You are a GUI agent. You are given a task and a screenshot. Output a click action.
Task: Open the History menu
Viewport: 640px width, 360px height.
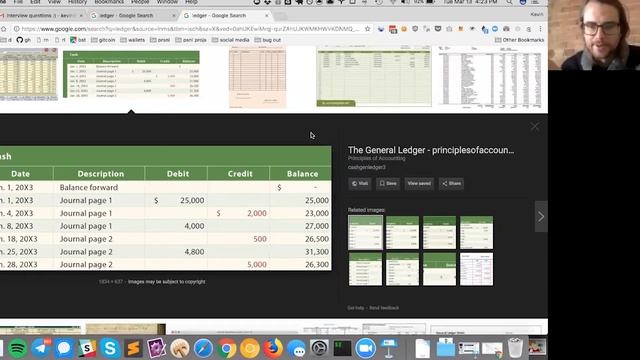pyautogui.click(x=77, y=2)
